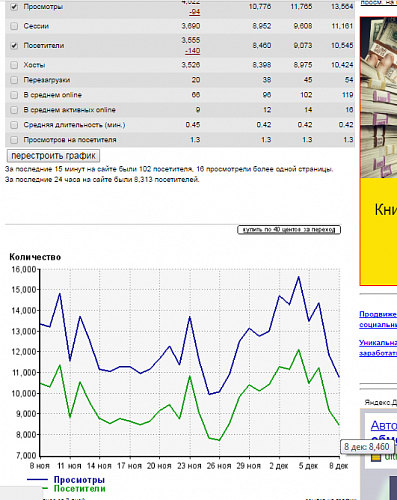Enable the Сессии checkbox

14,26
